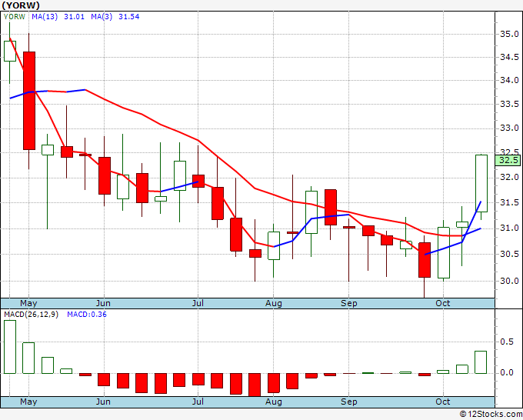Click the 35.0 price axis label

509,34
